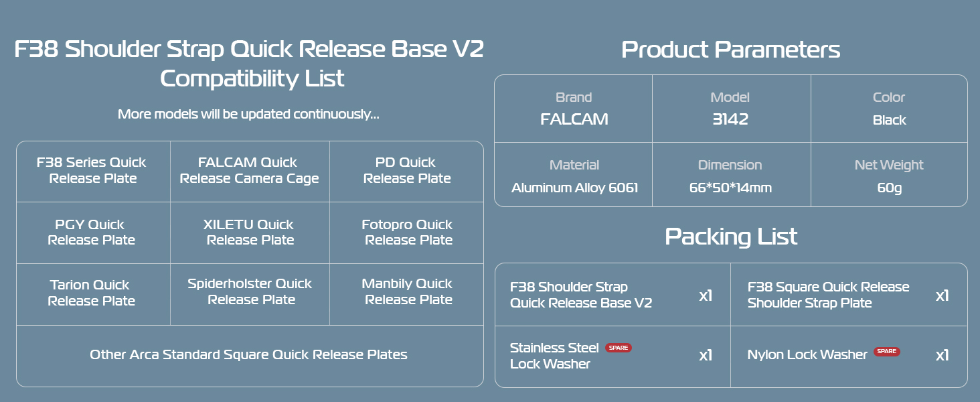Select Spiderholster Quick Release Plate entry

pos(250,292)
